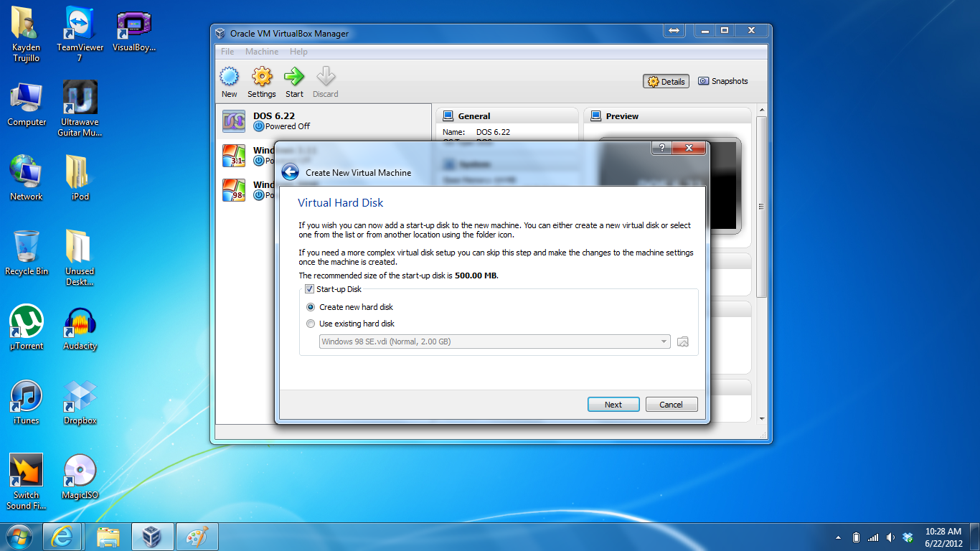Click the wizard back arrow icon
The image size is (980, 551).
290,172
